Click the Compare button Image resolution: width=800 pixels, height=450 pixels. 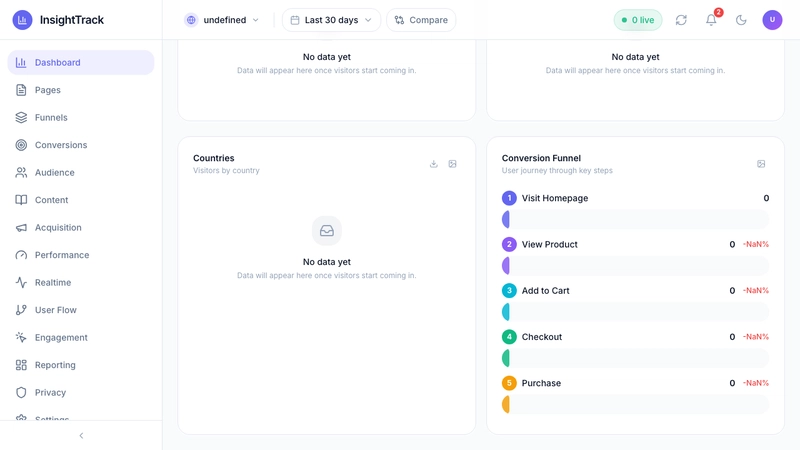421,20
